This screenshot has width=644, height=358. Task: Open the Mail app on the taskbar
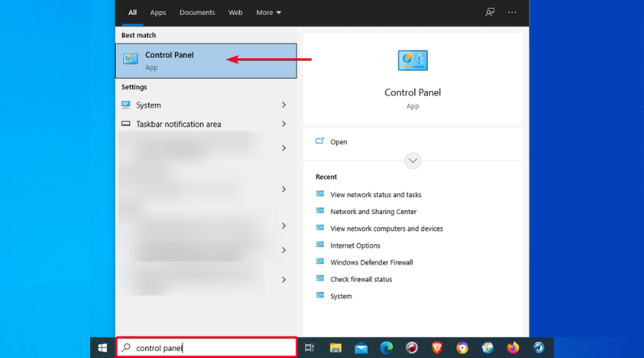361,348
